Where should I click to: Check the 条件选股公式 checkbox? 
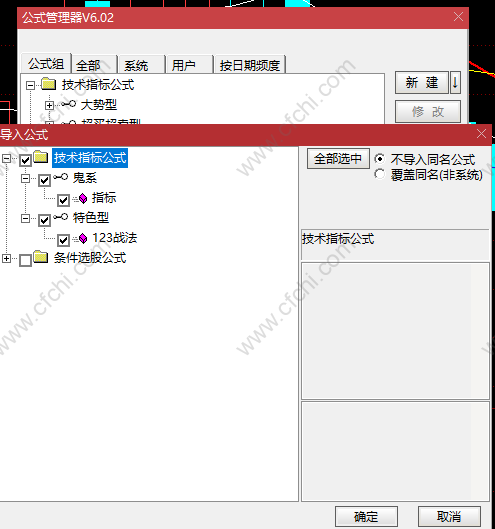point(26,260)
